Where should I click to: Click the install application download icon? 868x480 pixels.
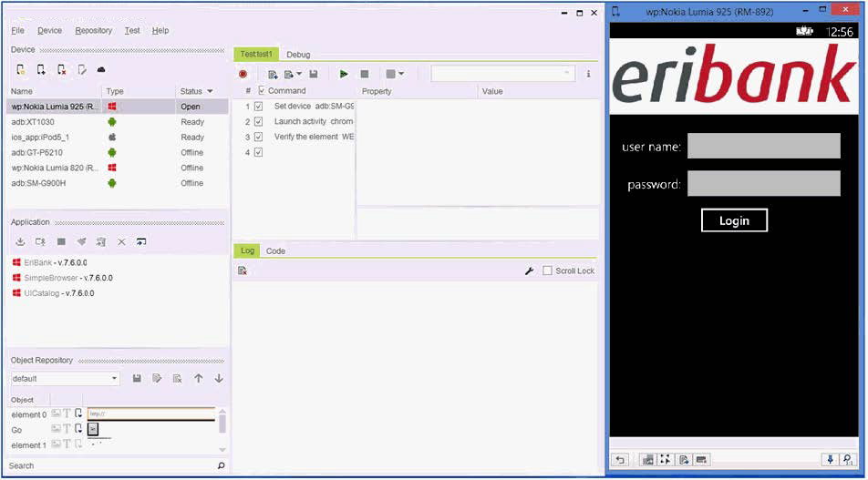point(20,241)
